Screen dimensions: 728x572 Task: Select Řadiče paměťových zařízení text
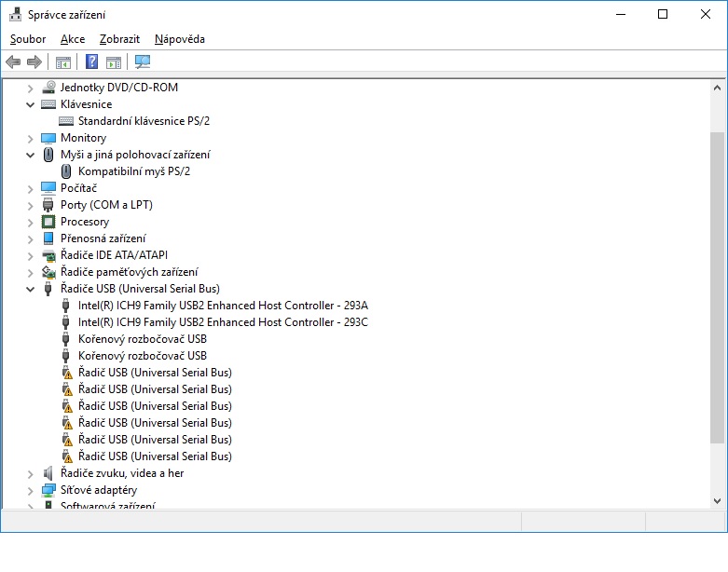(x=129, y=272)
